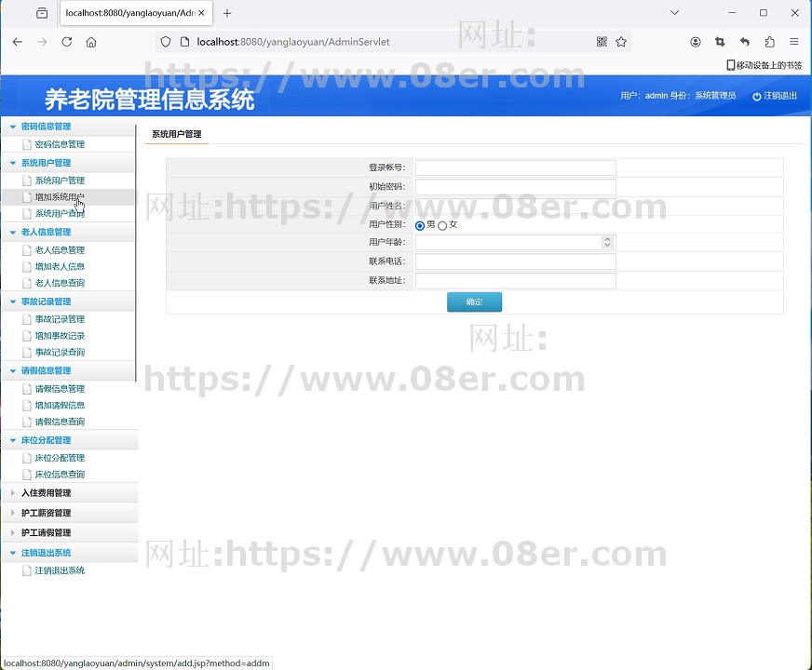Focus the 初始密码 input field
812x670 pixels.
point(516,187)
